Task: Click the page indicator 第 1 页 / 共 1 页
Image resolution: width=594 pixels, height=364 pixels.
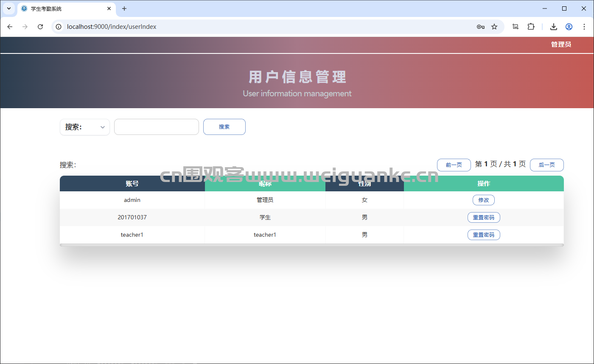Action: tap(501, 164)
